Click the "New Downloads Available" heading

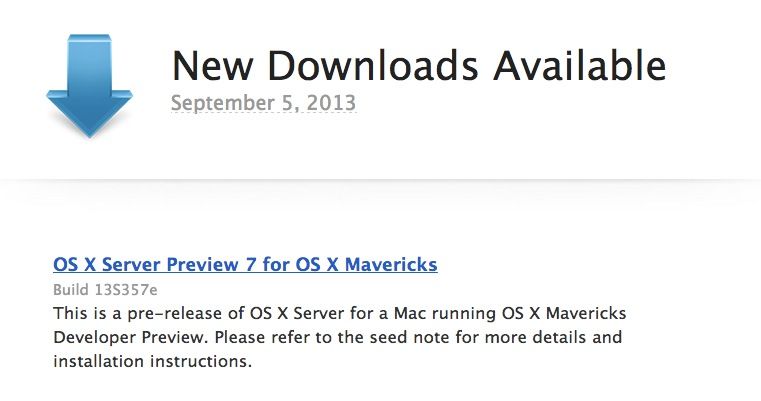[418, 66]
